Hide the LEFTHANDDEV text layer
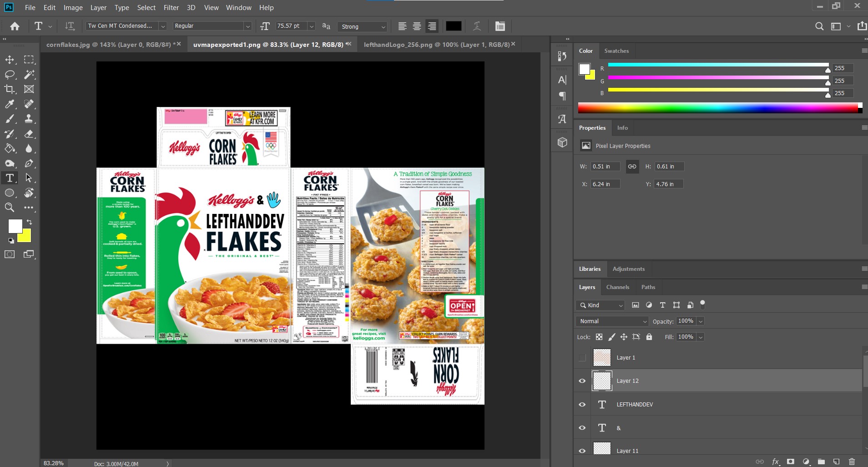This screenshot has height=467, width=868. click(x=582, y=405)
